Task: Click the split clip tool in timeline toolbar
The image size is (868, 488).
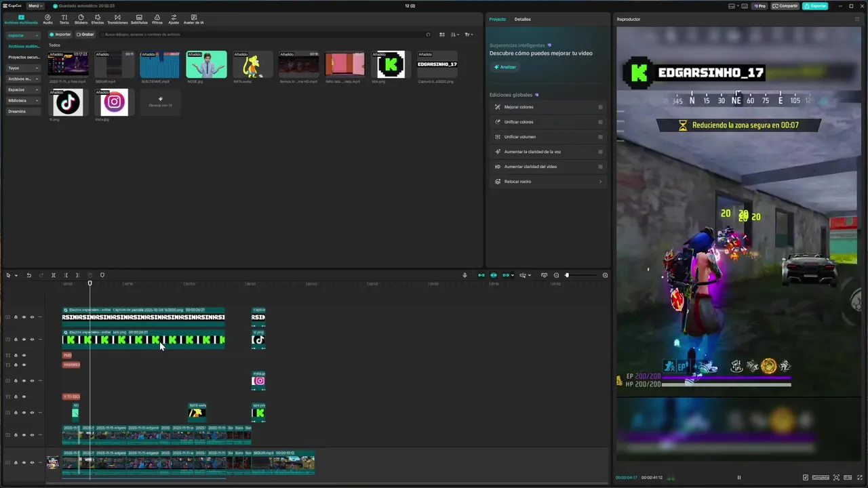Action: point(53,275)
